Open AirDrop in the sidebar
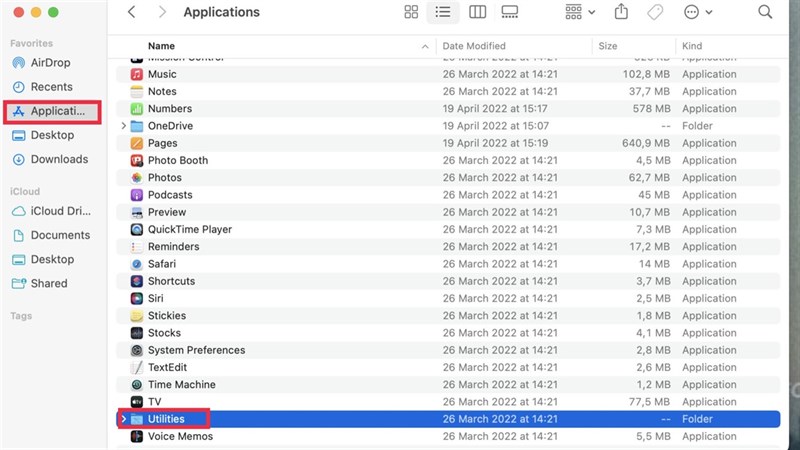This screenshot has width=800, height=450. (51, 62)
